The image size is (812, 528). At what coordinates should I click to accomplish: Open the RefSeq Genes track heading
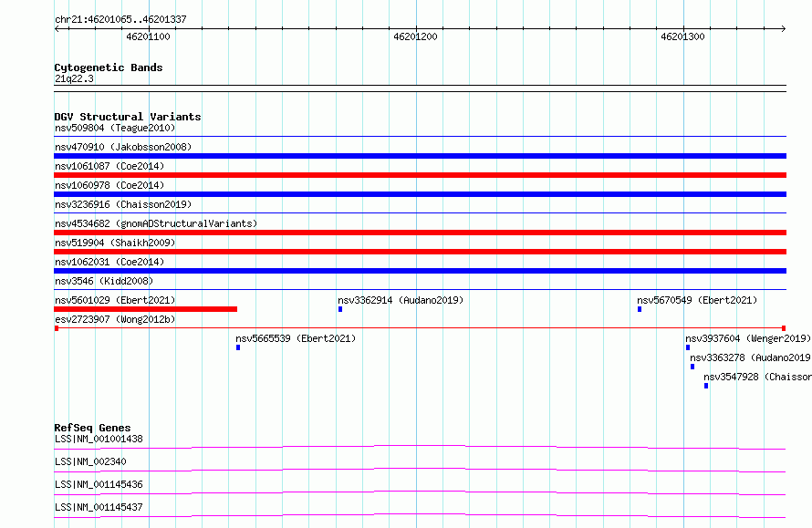coord(92,428)
